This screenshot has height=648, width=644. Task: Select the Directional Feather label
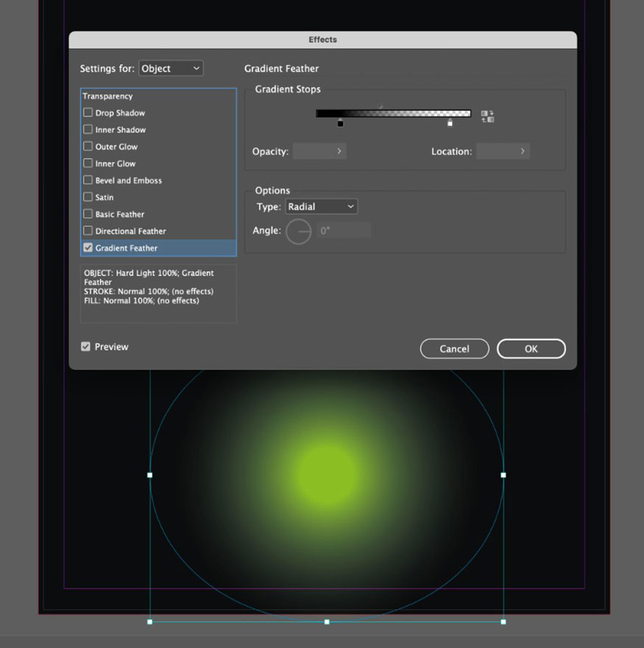coord(130,231)
